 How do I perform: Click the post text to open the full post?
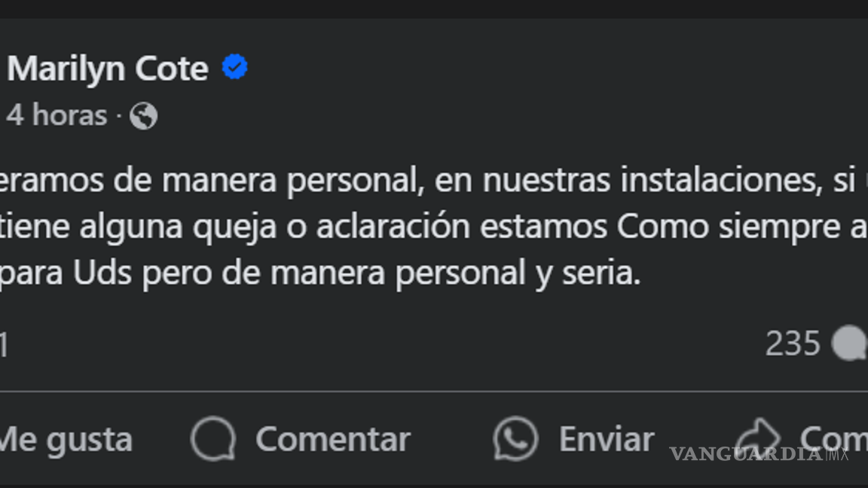click(377, 226)
